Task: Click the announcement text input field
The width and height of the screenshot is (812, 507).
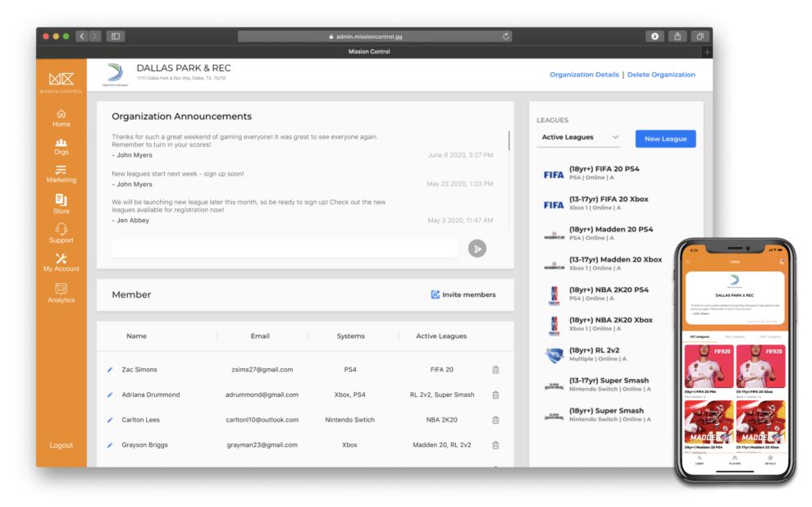Action: 284,249
